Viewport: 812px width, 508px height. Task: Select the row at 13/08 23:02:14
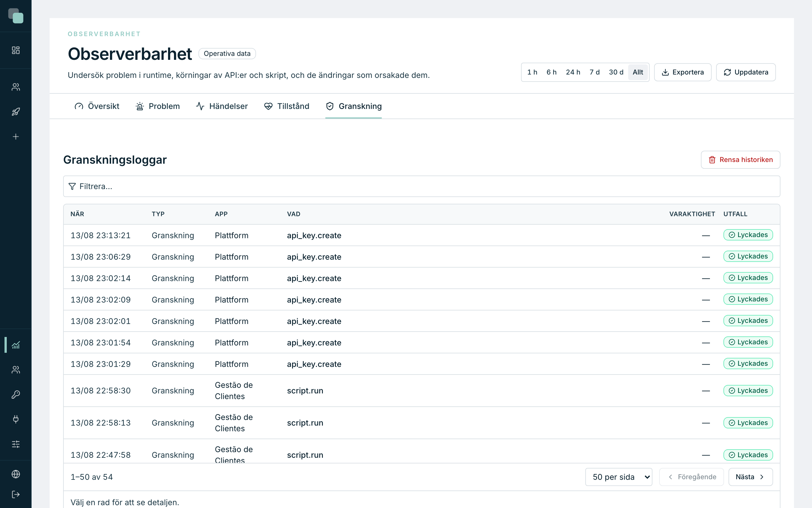coord(422,278)
